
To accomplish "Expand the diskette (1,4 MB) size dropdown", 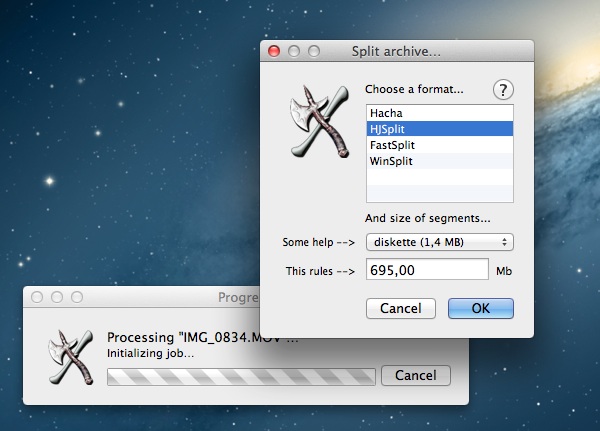I will [439, 242].
